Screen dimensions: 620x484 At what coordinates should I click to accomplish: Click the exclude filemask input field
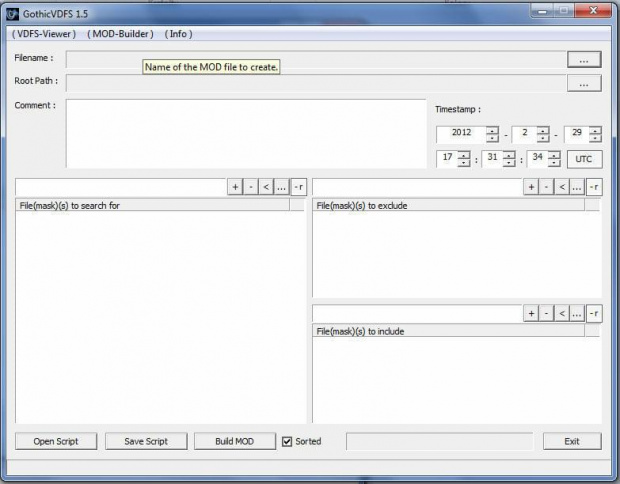418,187
